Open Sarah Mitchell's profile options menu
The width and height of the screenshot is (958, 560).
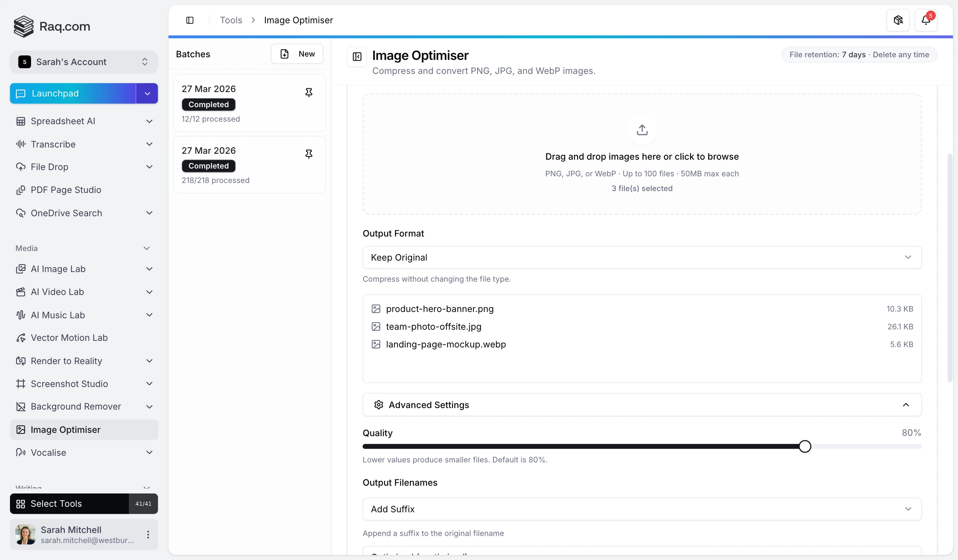(x=148, y=534)
